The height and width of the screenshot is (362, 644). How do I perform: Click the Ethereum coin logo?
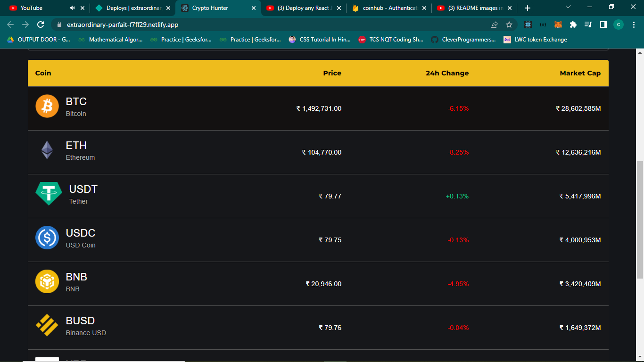47,150
